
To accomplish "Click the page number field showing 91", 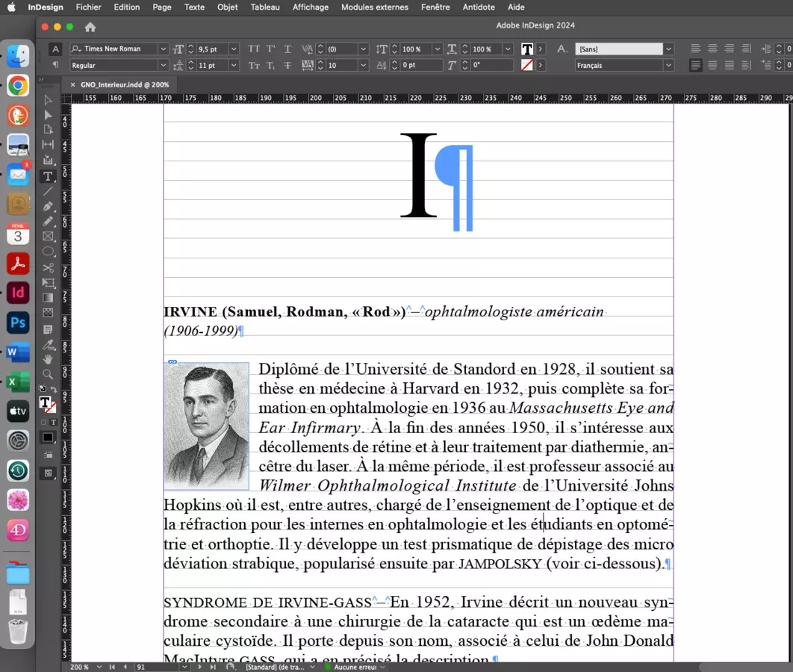I will point(142,667).
